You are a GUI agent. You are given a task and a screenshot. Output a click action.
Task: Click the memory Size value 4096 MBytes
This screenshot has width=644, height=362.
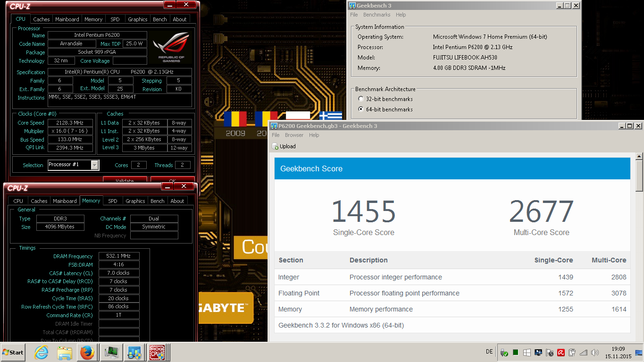[61, 227]
